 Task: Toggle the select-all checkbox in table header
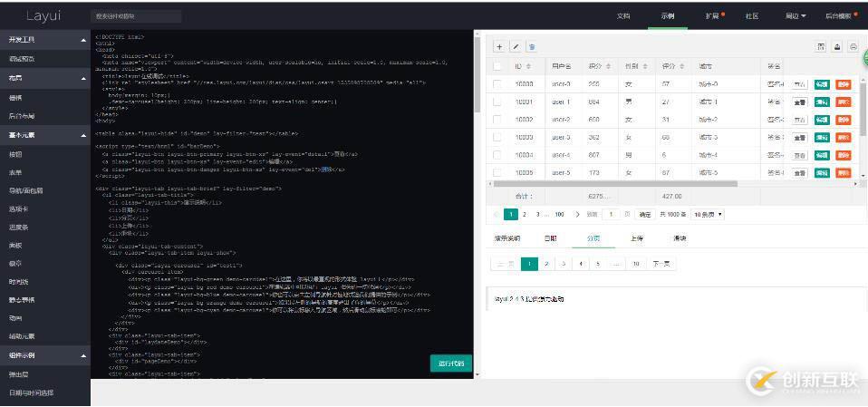[x=497, y=66]
